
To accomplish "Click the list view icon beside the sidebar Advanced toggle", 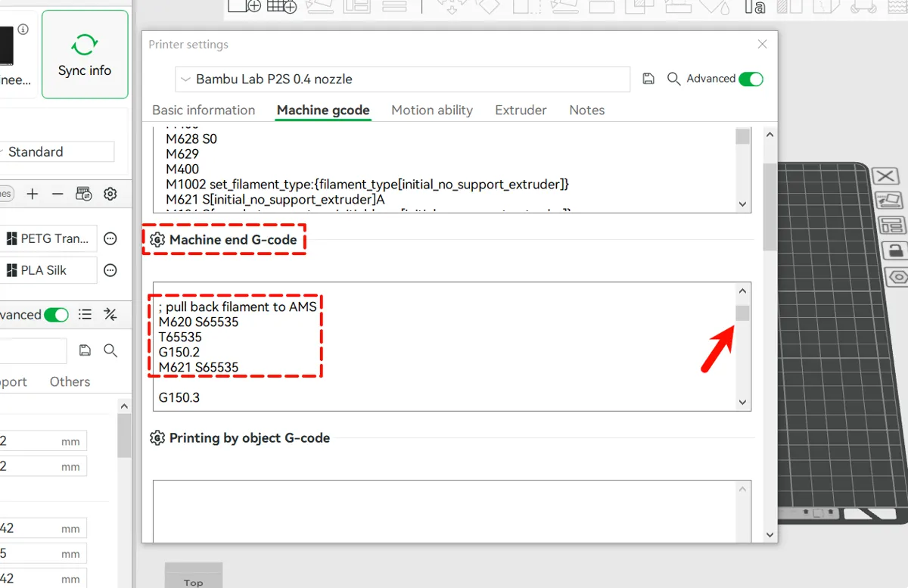I will coord(86,315).
